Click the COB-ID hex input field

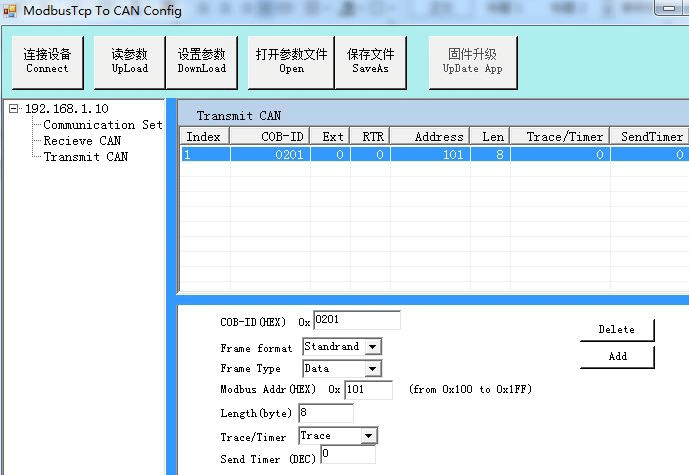tap(356, 320)
